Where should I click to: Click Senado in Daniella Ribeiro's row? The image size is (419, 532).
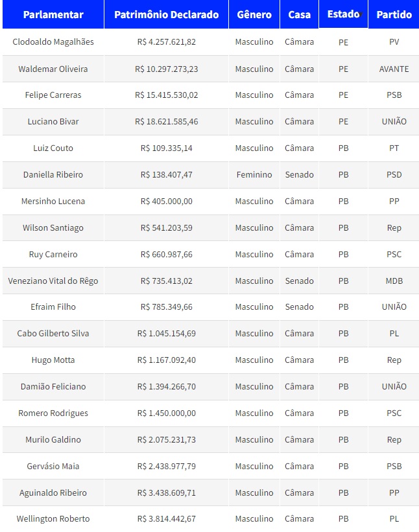299,174
